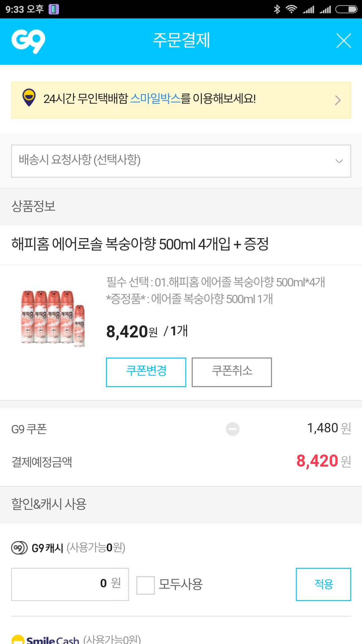The image size is (362, 644).
Task: Tap the dropdown arrow in delivery request field
Action: (339, 161)
